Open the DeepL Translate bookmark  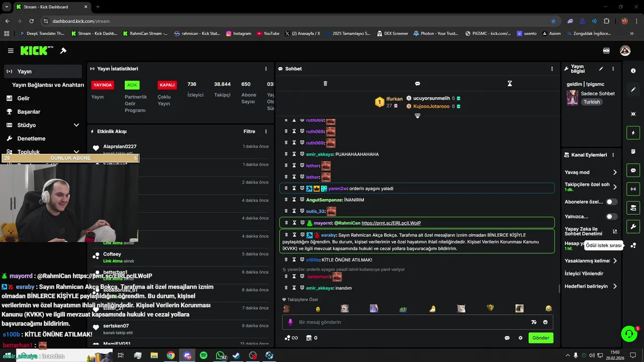click(x=42, y=34)
